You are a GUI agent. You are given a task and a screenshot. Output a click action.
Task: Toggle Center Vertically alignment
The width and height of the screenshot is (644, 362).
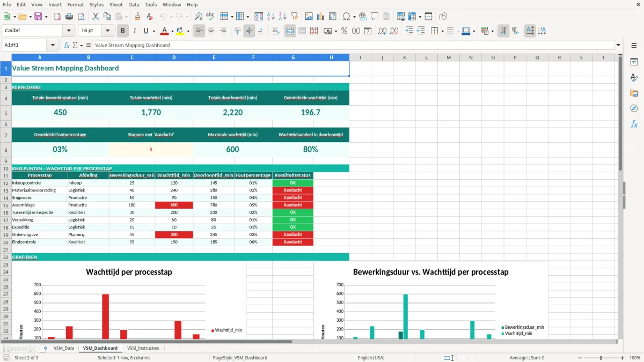pos(249,31)
